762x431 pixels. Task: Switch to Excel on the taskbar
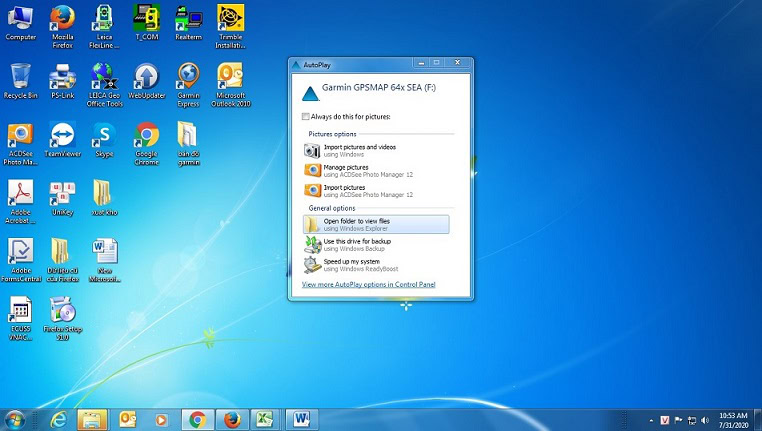pos(264,420)
